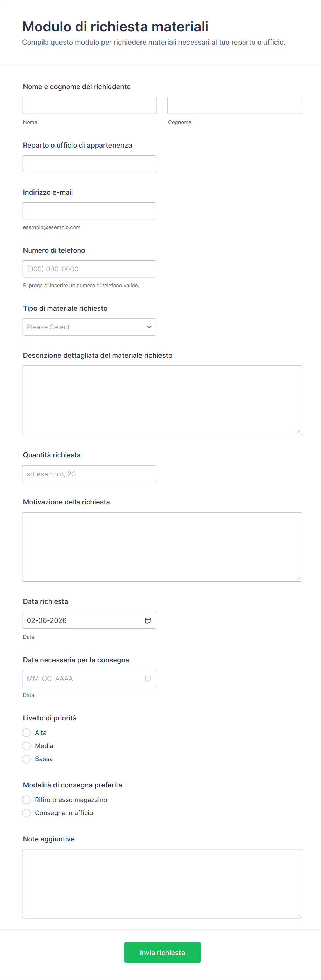The width and height of the screenshot is (321, 980).
Task: Click the Nome input field
Action: click(89, 105)
